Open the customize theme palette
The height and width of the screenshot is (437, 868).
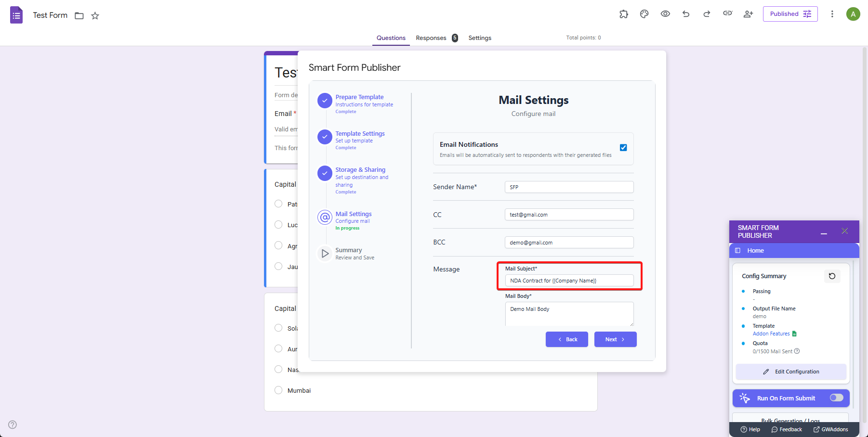click(x=644, y=14)
